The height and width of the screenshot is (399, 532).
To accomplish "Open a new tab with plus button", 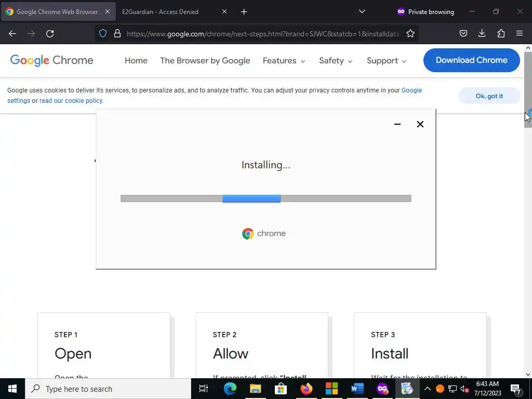I will [x=244, y=12].
